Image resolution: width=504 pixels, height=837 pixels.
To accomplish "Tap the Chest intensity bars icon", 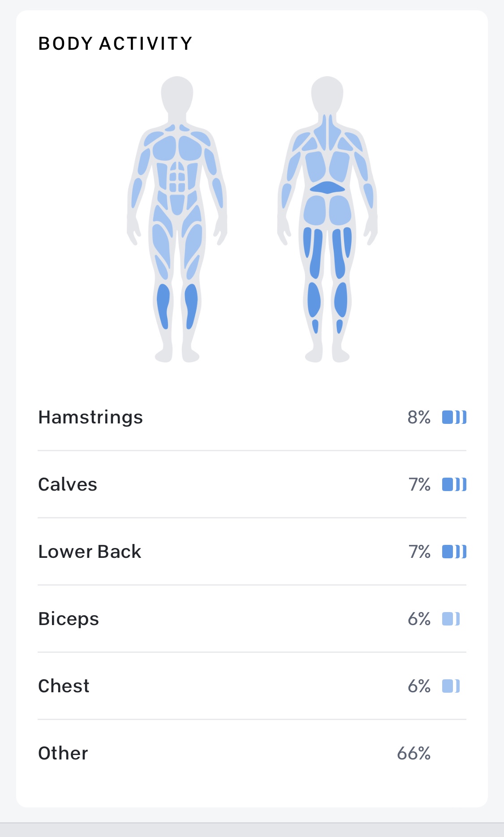I will (451, 686).
